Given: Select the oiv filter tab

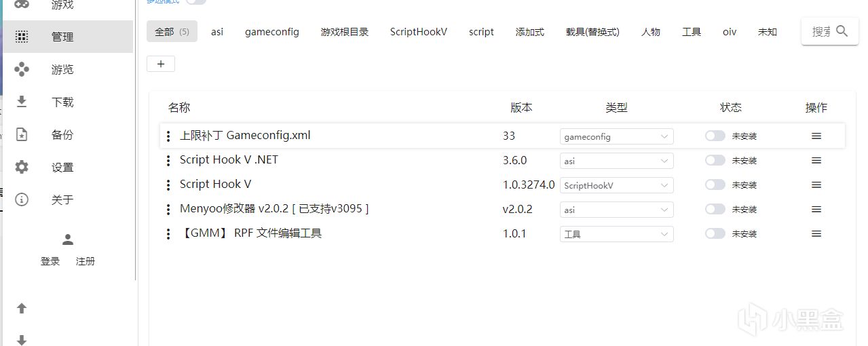Looking at the screenshot, I should pyautogui.click(x=730, y=31).
